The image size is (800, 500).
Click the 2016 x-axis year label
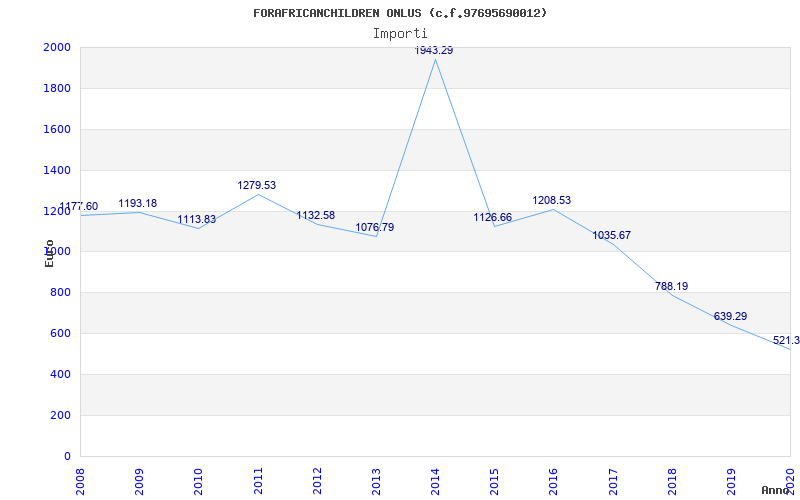coord(554,482)
